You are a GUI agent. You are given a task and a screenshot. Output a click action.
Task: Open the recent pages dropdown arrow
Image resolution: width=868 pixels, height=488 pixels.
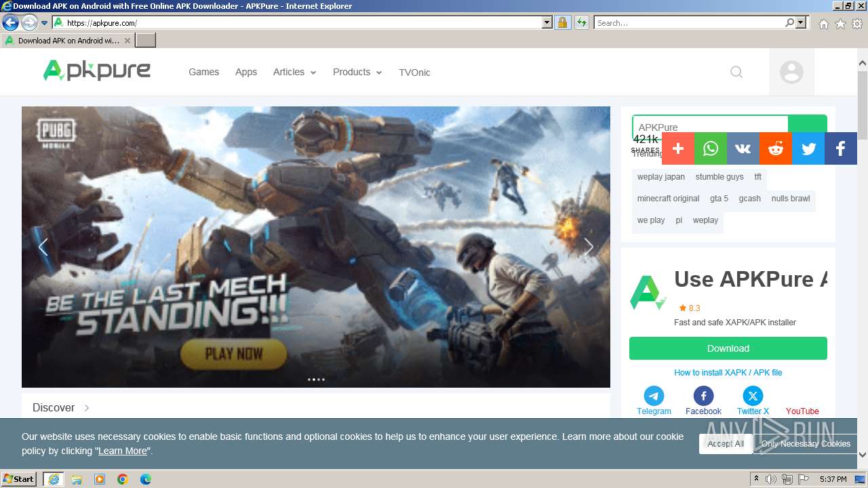tap(45, 23)
